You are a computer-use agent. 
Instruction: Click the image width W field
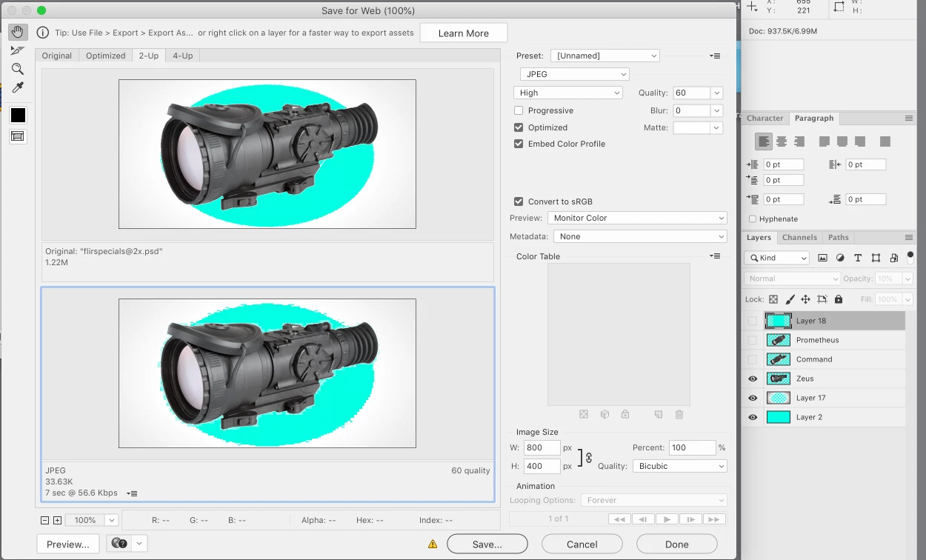tap(542, 447)
